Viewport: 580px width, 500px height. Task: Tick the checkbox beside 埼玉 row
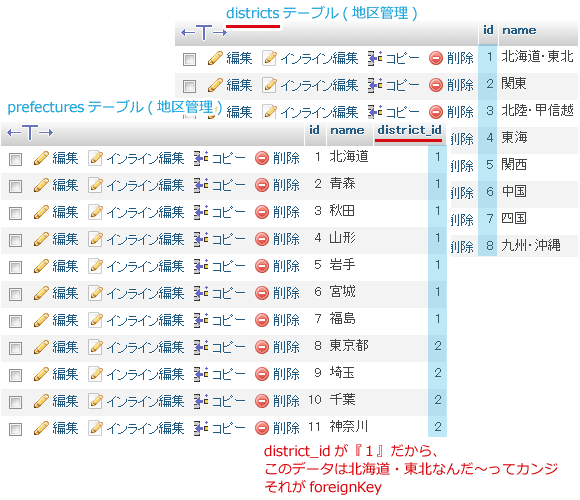(x=16, y=375)
